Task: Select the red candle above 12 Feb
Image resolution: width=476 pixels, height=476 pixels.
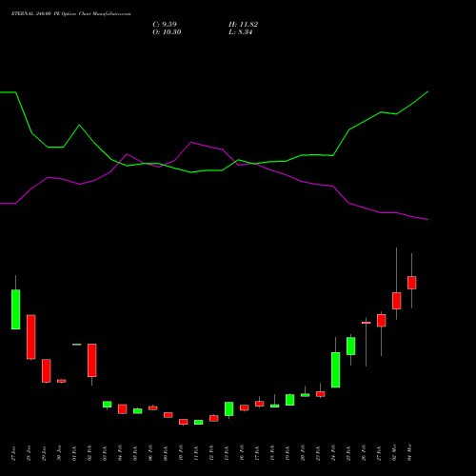Action: coord(214,418)
